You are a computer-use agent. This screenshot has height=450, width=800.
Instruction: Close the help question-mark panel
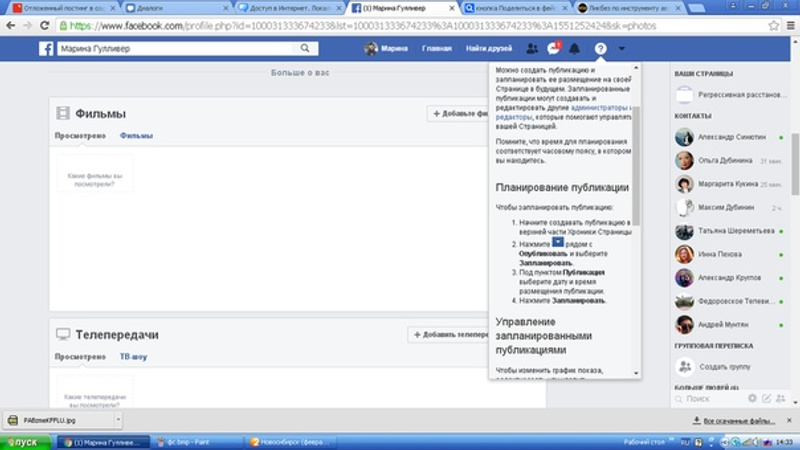click(601, 48)
